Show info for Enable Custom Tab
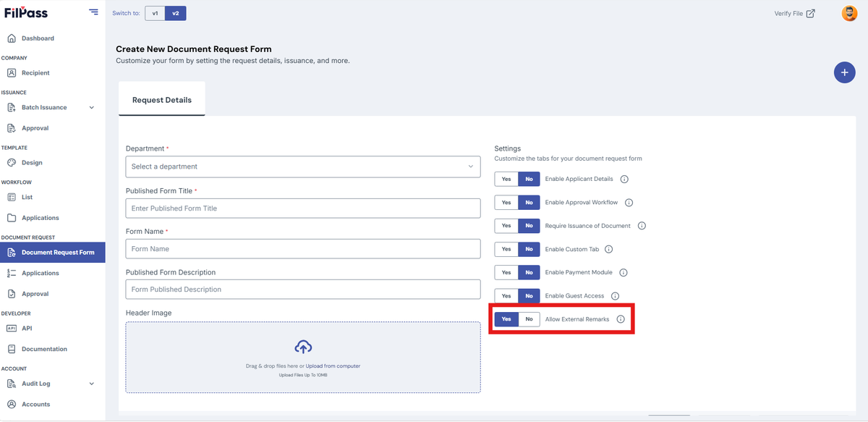 pyautogui.click(x=608, y=249)
